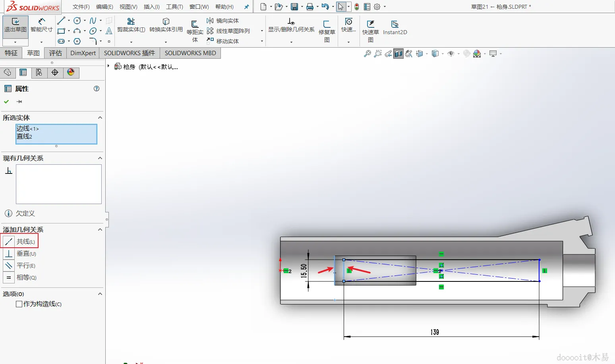Collapse the 选项 section
Viewport: 615px width, 364px height.
[100, 294]
